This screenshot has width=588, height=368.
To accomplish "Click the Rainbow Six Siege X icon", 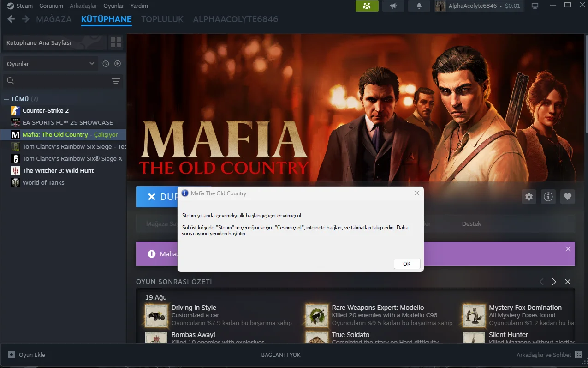I will pyautogui.click(x=15, y=159).
